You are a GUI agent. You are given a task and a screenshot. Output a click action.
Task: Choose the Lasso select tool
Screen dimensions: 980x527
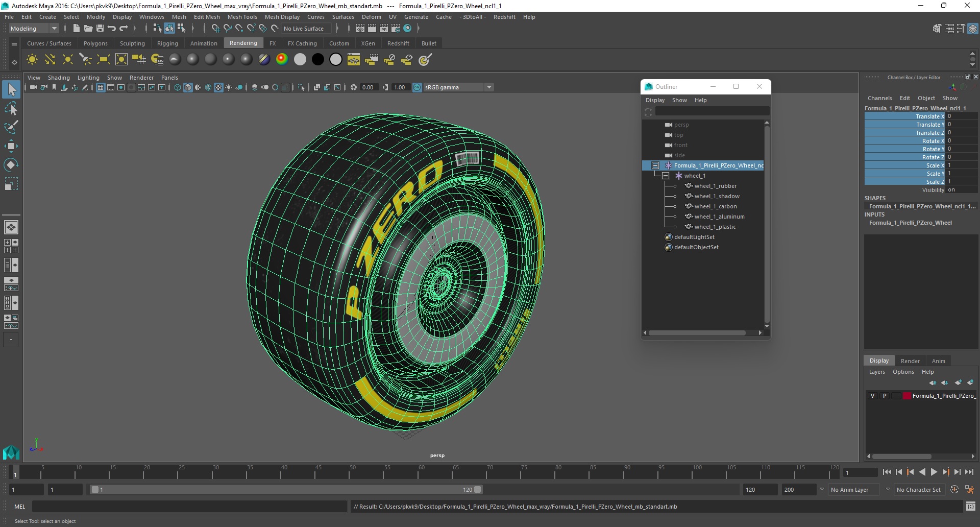11,108
